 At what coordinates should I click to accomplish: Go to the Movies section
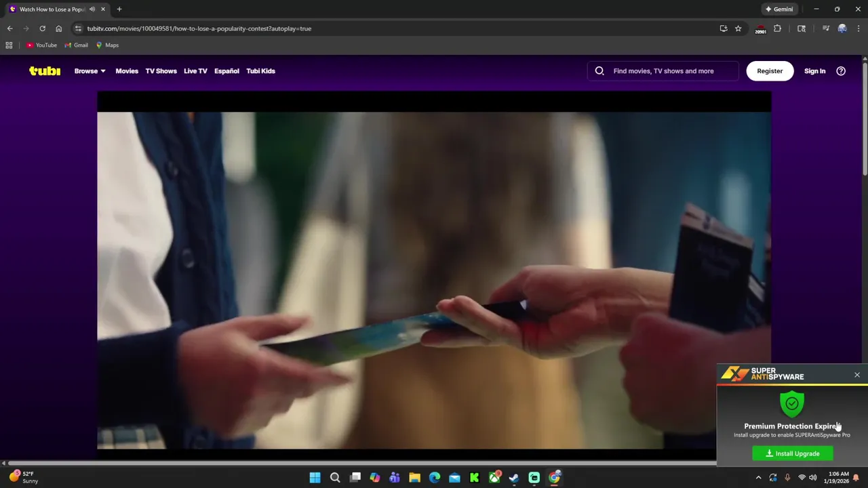(127, 70)
